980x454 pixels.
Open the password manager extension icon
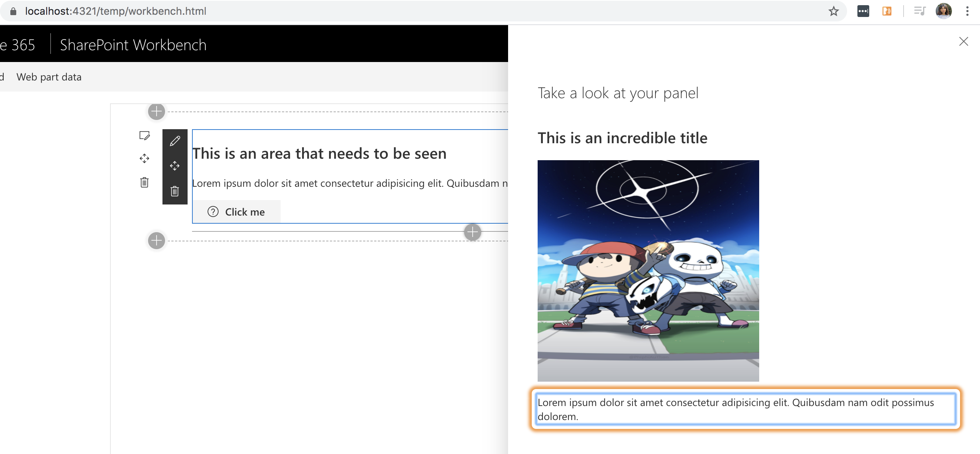pos(863,11)
